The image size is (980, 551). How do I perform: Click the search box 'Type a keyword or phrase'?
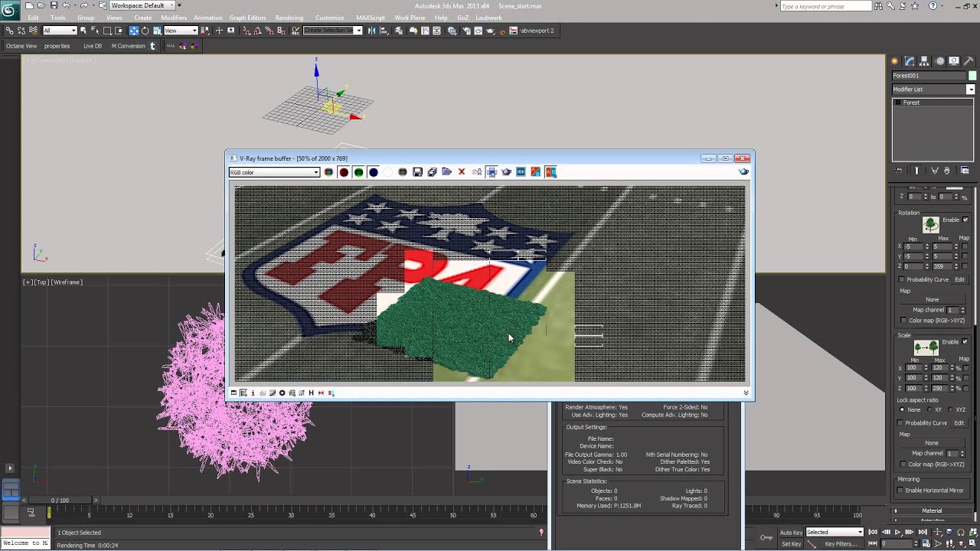tap(825, 6)
